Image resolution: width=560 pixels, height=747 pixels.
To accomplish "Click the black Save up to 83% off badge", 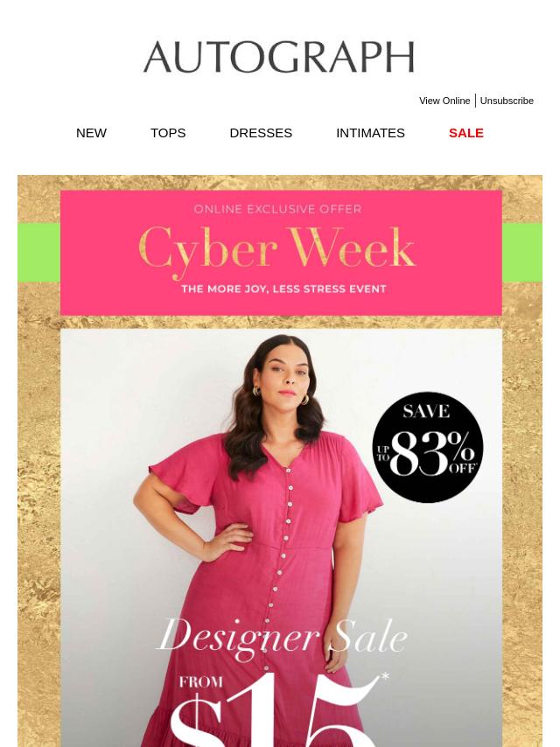I will click(428, 447).
